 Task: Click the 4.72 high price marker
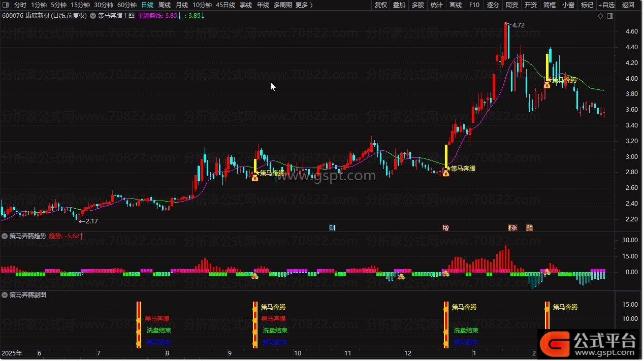click(x=518, y=25)
